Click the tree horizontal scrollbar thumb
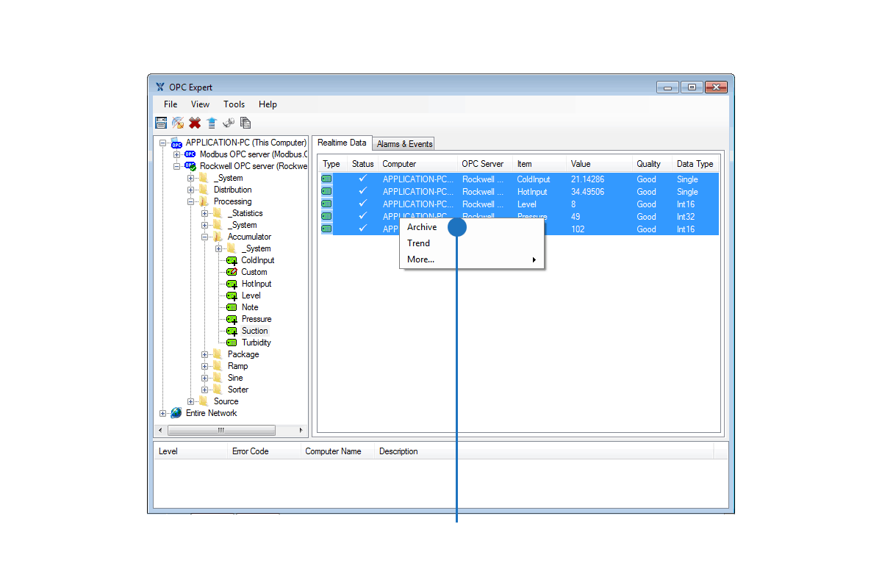Viewport: 882px width, 588px height. tap(221, 430)
